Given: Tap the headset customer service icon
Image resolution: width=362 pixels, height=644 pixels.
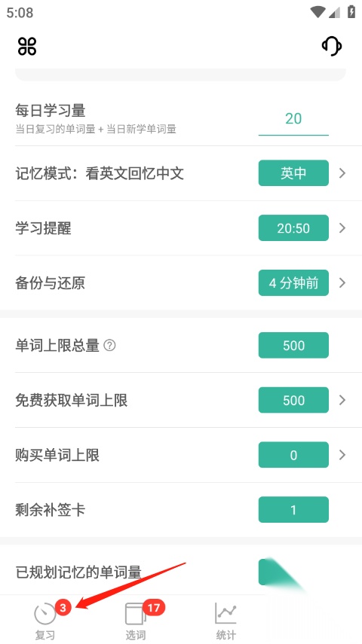Looking at the screenshot, I should pos(332,46).
